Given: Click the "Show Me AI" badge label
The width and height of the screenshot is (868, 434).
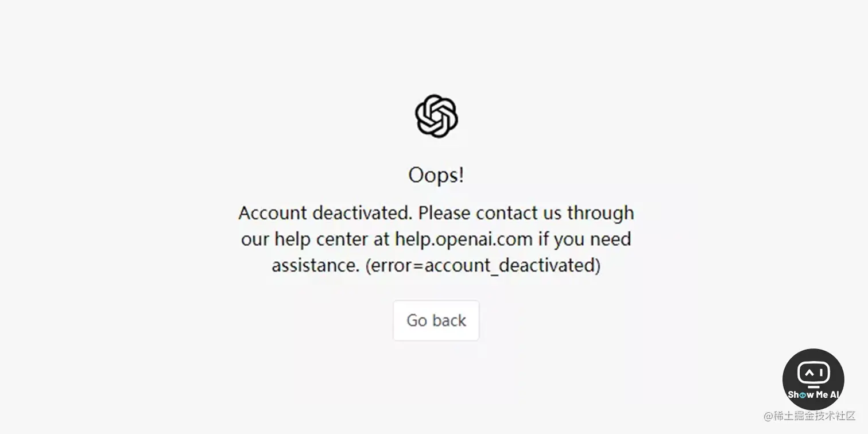Looking at the screenshot, I should tap(813, 394).
